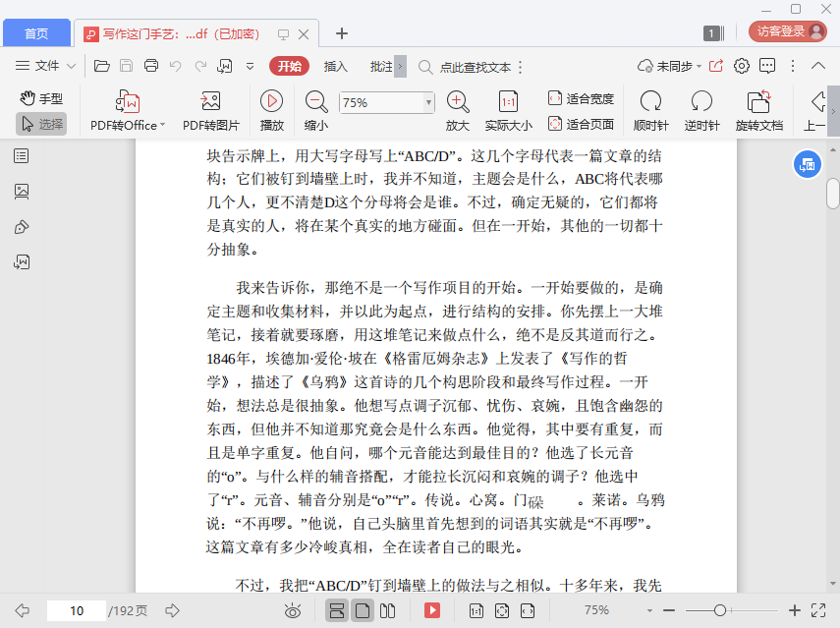Open PDF转Office dropdown arrow

(163, 125)
